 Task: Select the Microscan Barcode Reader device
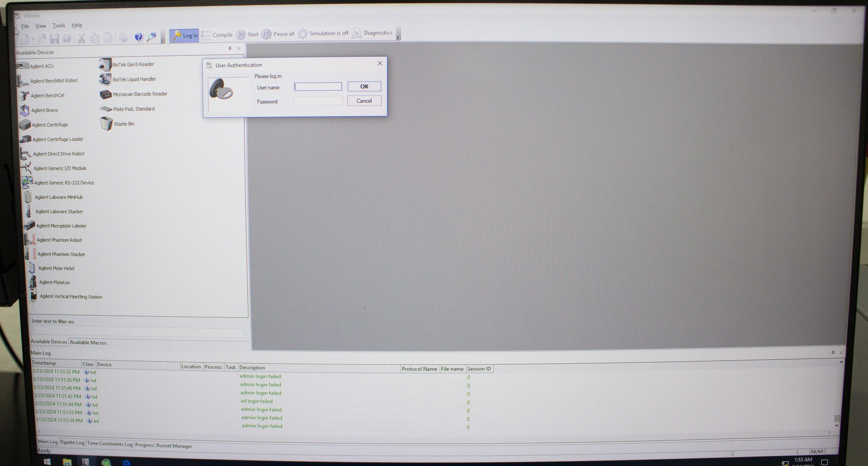134,94
